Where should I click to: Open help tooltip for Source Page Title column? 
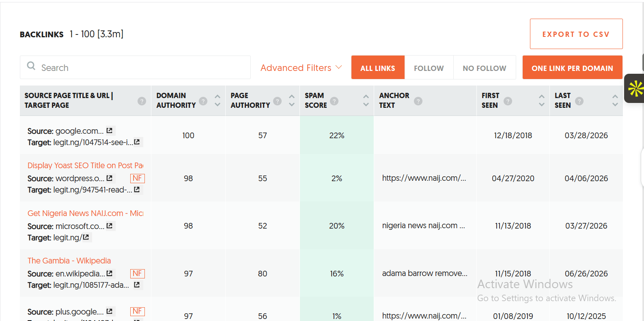(142, 101)
